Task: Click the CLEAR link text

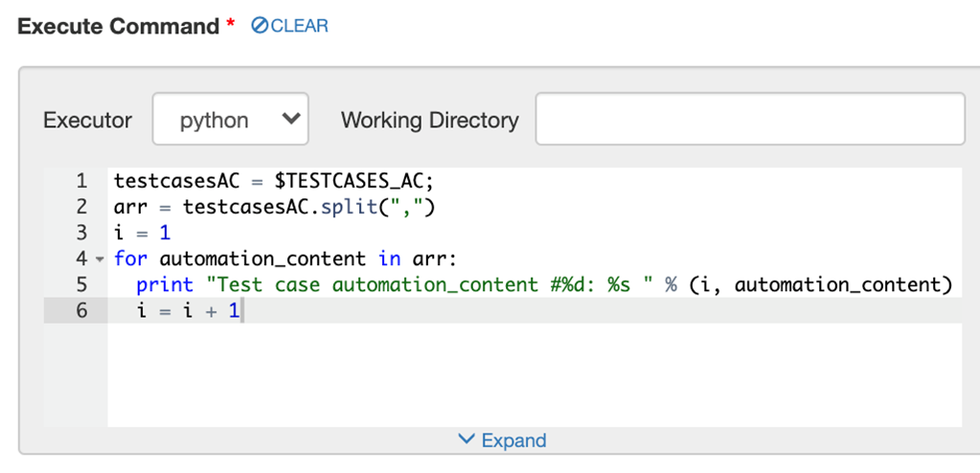Action: pyautogui.click(x=299, y=26)
